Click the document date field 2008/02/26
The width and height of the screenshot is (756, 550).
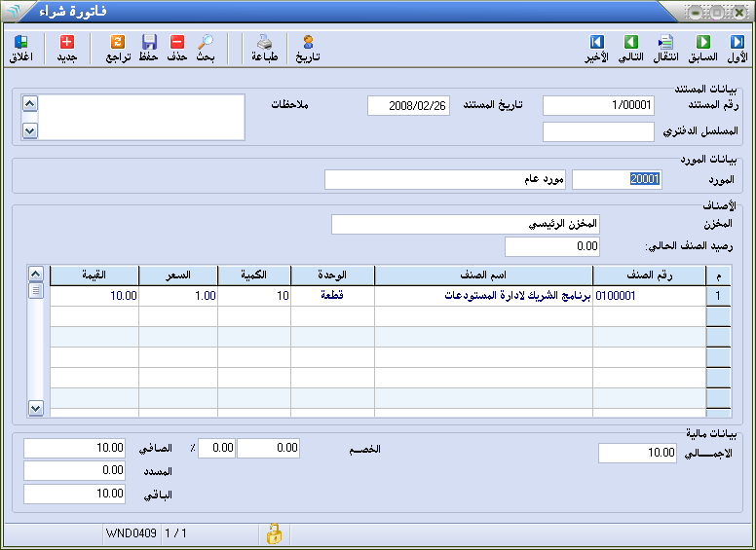pyautogui.click(x=408, y=106)
